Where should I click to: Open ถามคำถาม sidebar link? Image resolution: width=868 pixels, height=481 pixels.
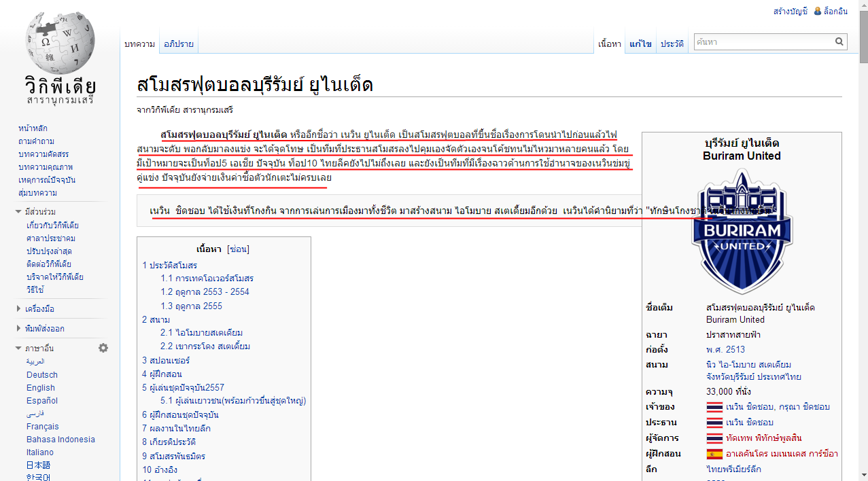(x=37, y=141)
